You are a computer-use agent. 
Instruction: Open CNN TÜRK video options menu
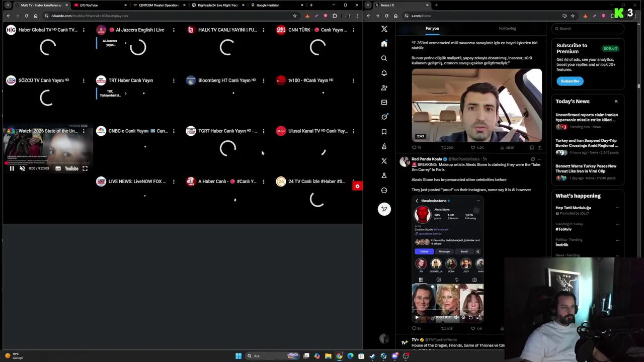point(353,30)
